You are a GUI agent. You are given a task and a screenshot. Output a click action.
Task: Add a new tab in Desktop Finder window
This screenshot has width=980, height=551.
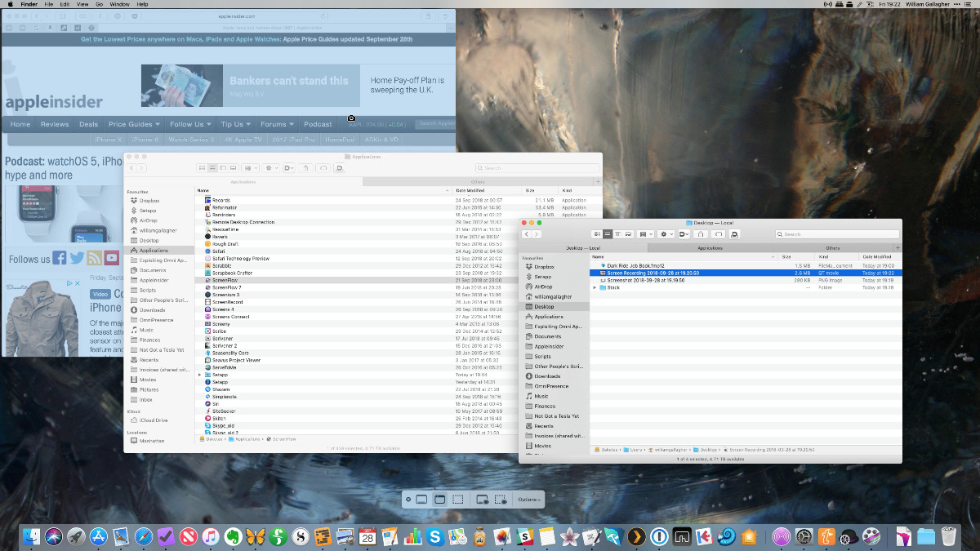(x=898, y=247)
